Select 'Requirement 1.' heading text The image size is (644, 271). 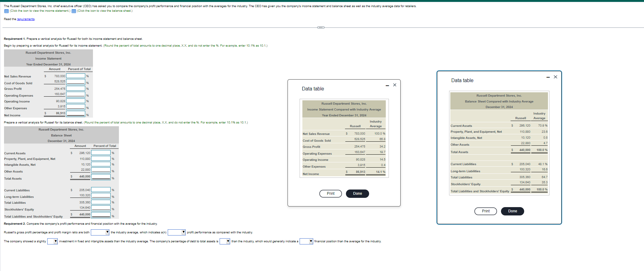(x=15, y=39)
